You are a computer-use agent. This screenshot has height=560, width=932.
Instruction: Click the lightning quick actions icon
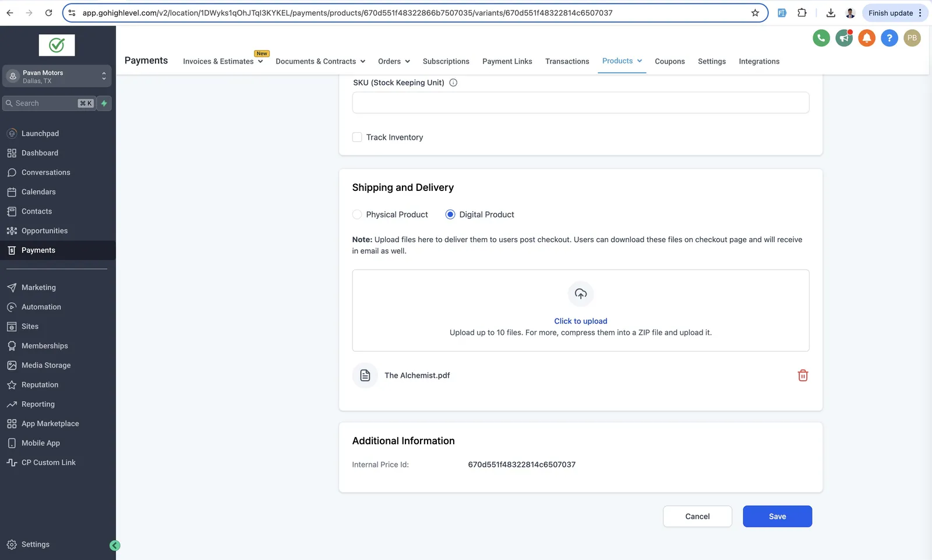tap(104, 103)
